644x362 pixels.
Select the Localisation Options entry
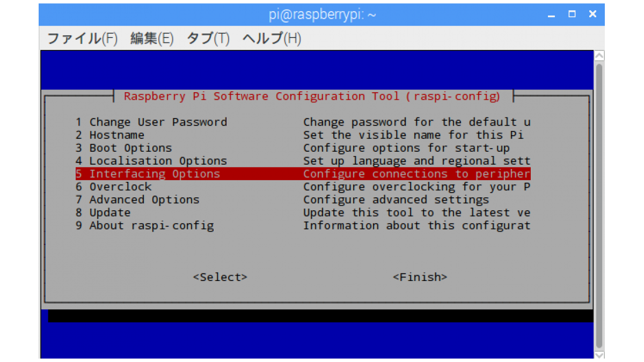pos(303,161)
